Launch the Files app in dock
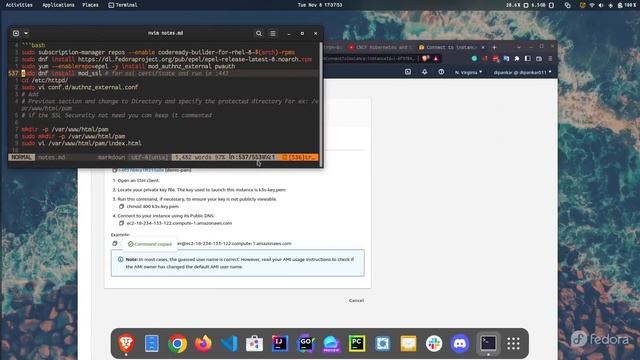Image resolution: width=640 pixels, height=360 pixels. pyautogui.click(x=152, y=343)
